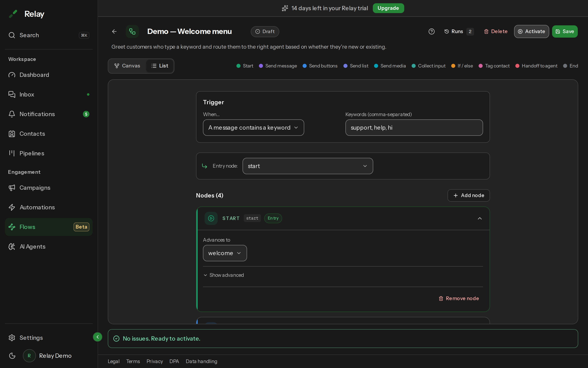Click the 'No issues' check icon
Image resolution: width=588 pixels, height=368 pixels.
point(116,339)
